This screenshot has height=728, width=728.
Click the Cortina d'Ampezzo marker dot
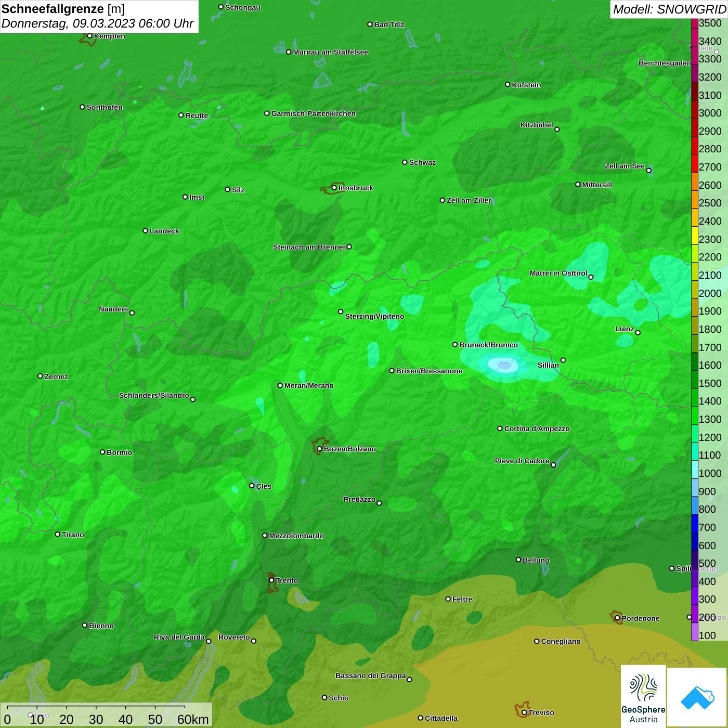500,428
